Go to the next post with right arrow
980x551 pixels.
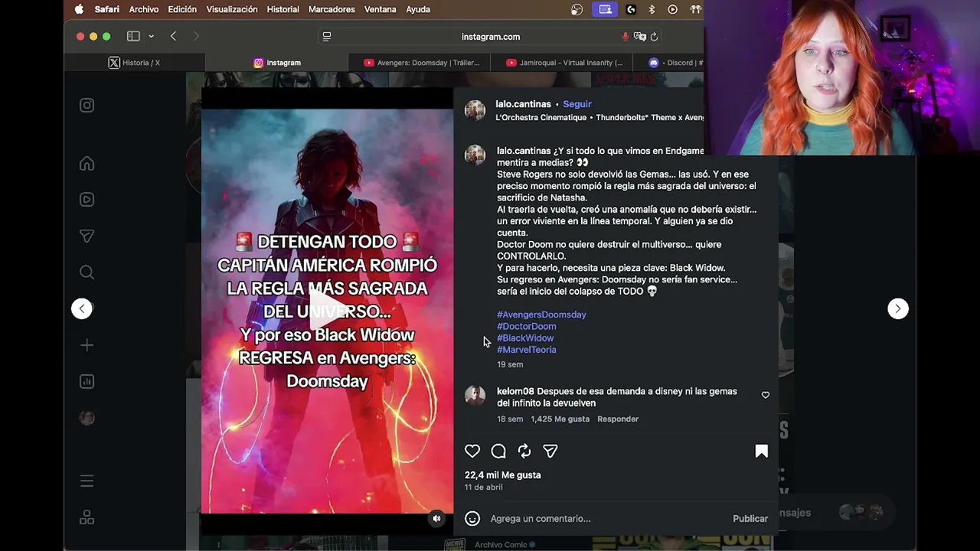pos(898,308)
